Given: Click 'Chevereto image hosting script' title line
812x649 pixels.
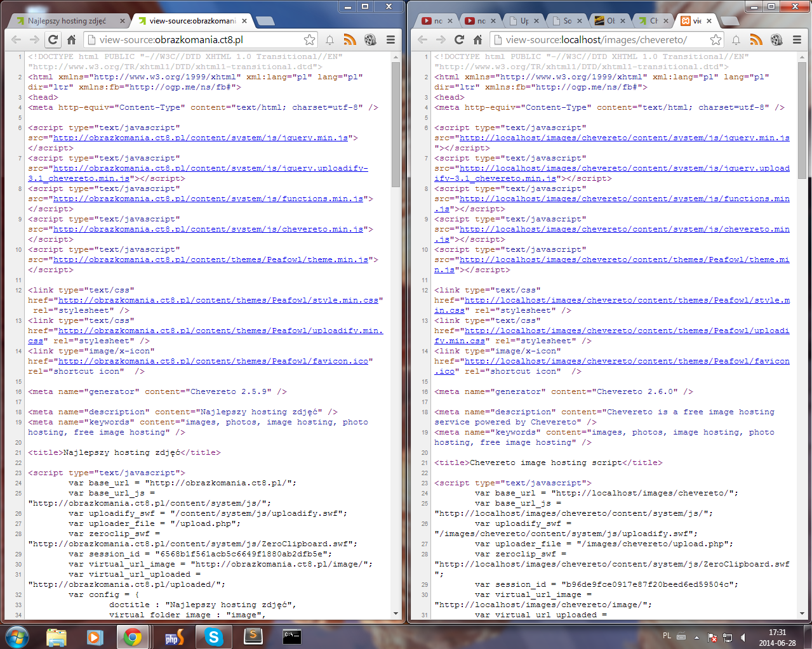Looking at the screenshot, I should click(549, 462).
